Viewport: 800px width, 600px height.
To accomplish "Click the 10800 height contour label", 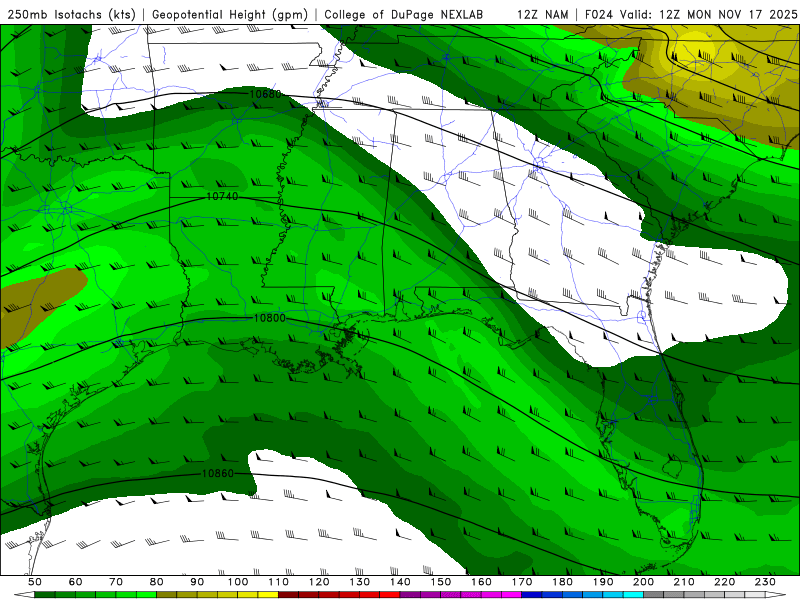I will coord(269,318).
